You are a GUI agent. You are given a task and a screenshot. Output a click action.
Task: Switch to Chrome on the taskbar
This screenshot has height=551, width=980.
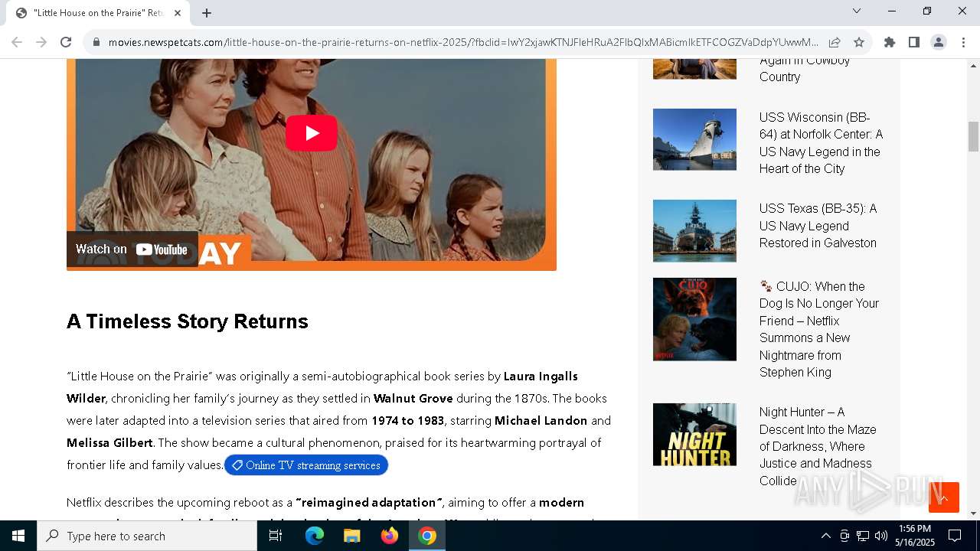[427, 536]
